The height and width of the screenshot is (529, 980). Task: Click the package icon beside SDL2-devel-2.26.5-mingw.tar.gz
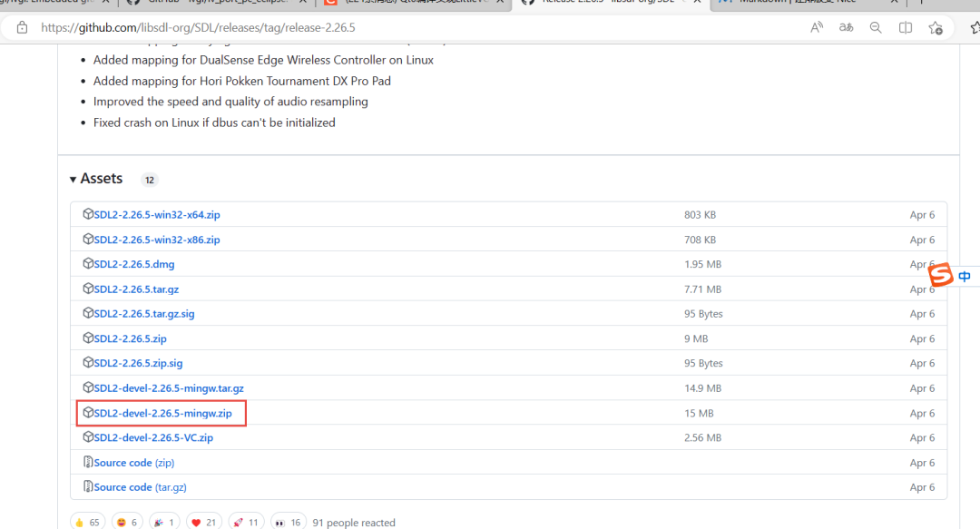[x=88, y=387]
